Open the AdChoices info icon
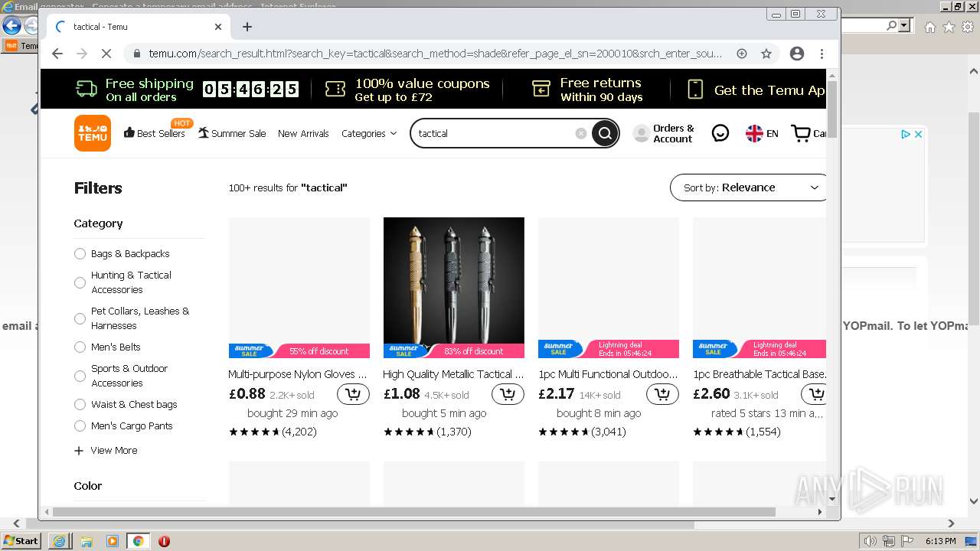980x551 pixels. (906, 134)
